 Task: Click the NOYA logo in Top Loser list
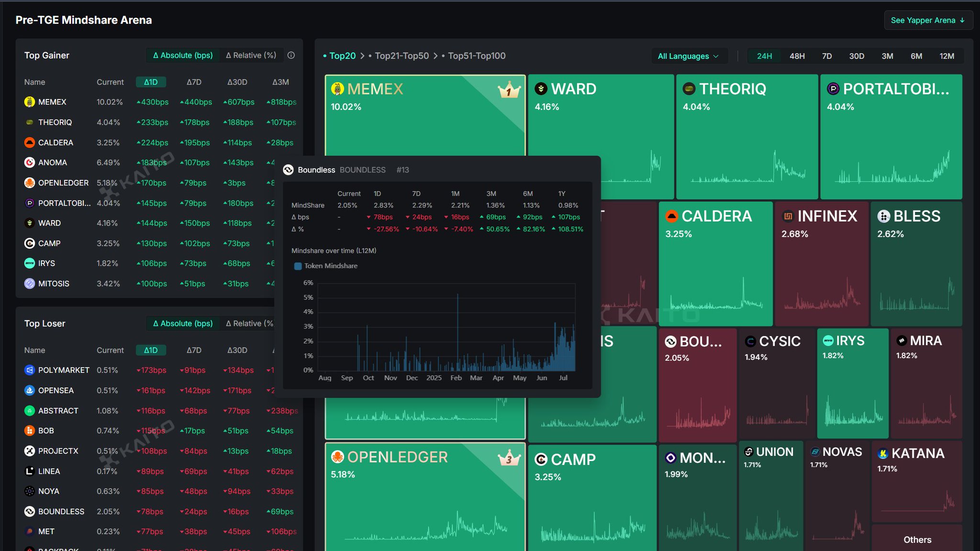[x=30, y=491]
